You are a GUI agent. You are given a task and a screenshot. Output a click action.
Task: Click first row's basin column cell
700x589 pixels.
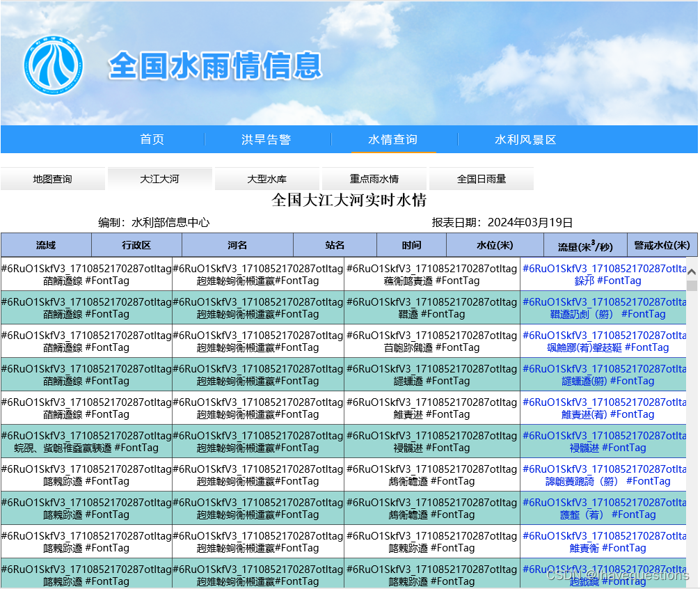click(x=86, y=274)
